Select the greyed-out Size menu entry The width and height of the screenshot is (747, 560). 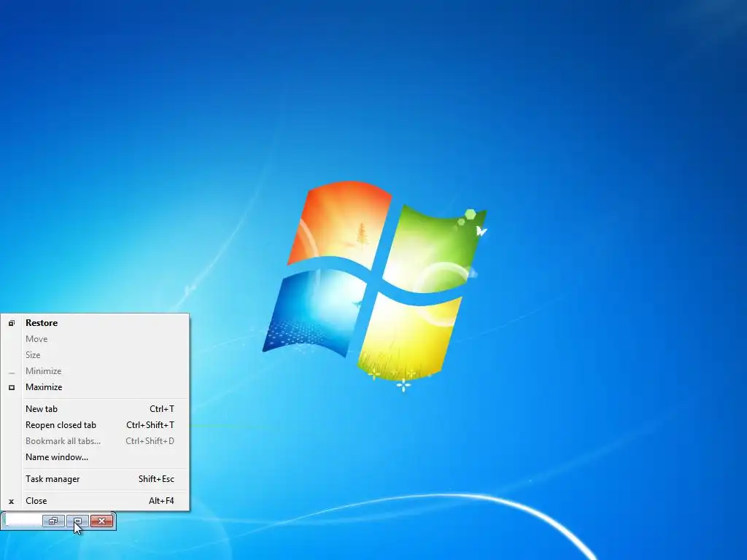click(x=95, y=355)
